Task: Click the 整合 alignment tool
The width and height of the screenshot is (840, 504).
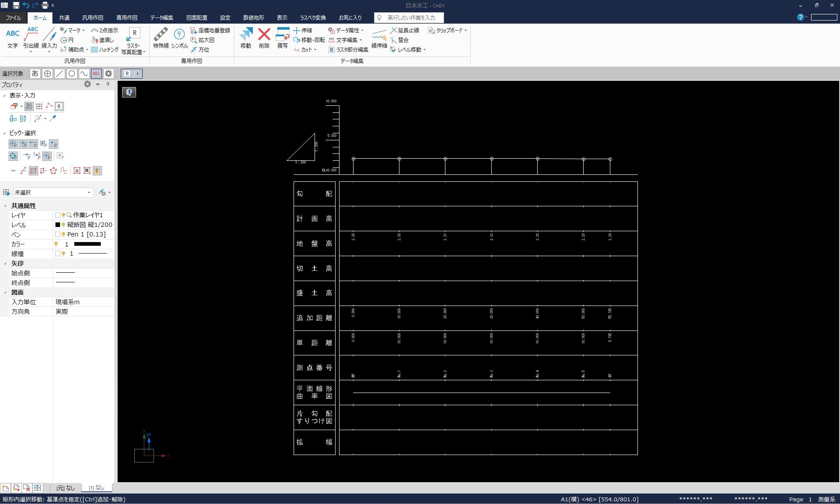Action: (x=399, y=40)
